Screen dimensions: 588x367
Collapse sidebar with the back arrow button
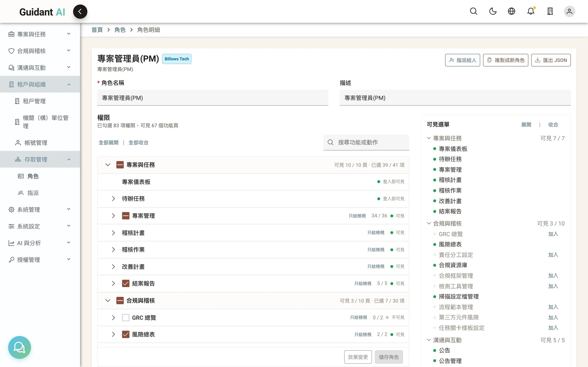point(80,12)
